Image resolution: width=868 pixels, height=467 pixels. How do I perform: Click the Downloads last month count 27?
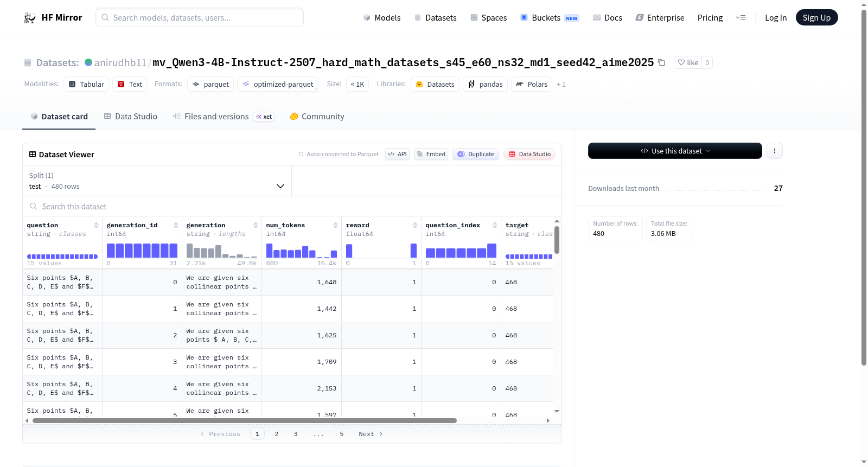(778, 188)
